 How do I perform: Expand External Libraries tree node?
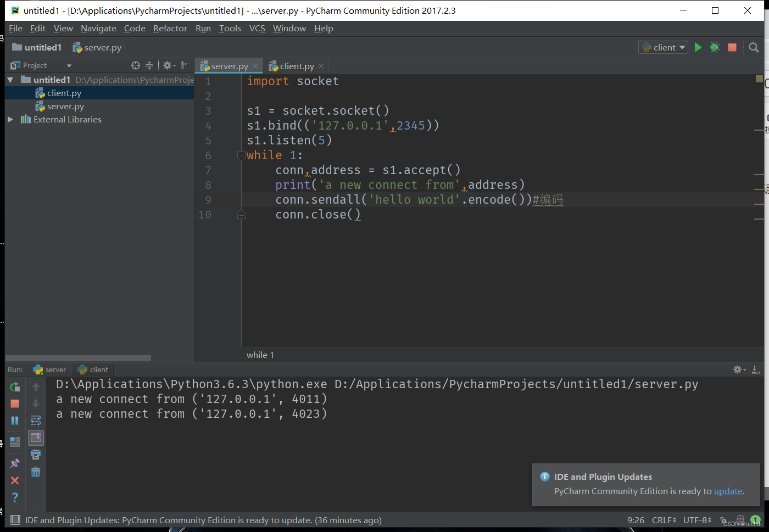pyautogui.click(x=10, y=120)
